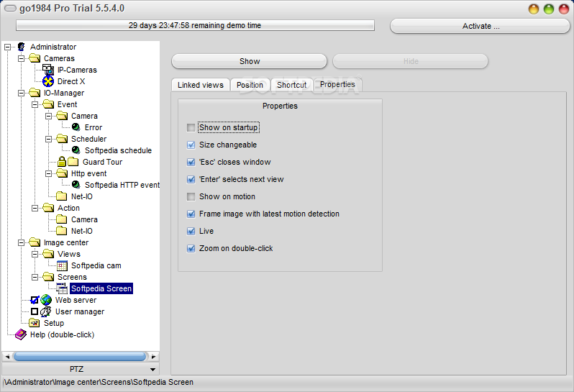Viewport: 574px width, 392px height.
Task: Click the Net-IO folder icon under Action
Action: pyautogui.click(x=62, y=231)
